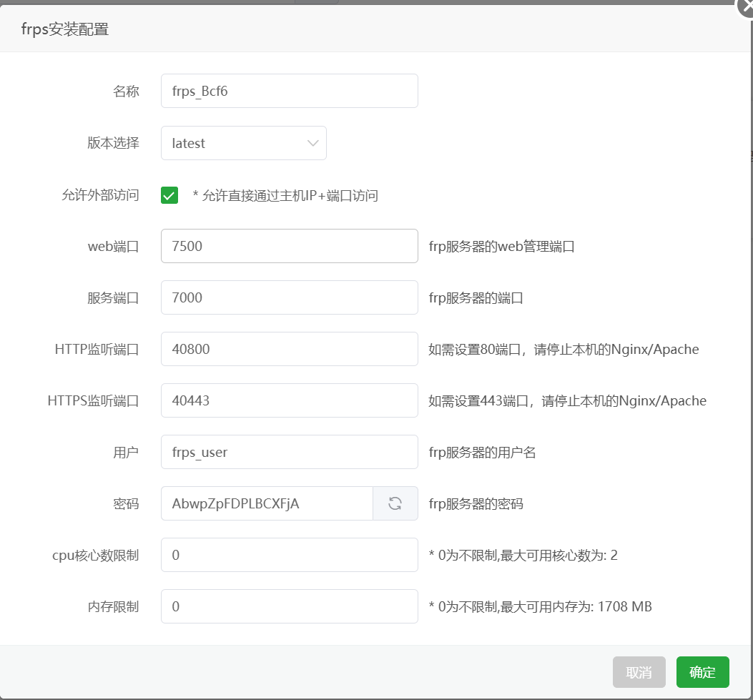The width and height of the screenshot is (753, 700).
Task: Focus the 名称 name input field
Action: [289, 91]
